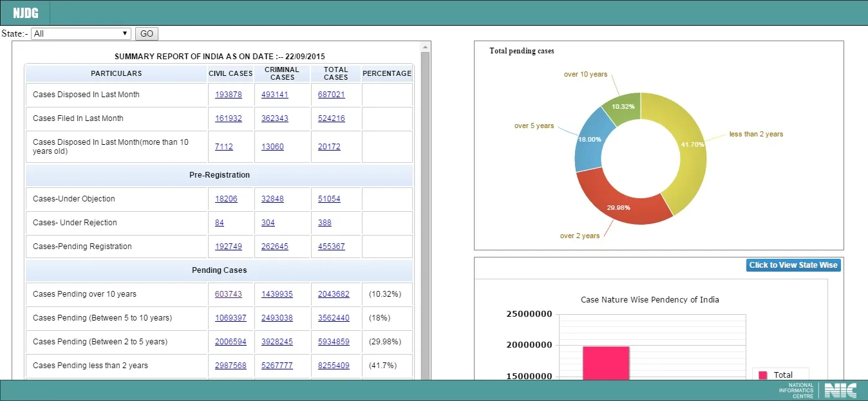
Task: Open criminal cases filed last month 362343
Action: click(x=275, y=118)
